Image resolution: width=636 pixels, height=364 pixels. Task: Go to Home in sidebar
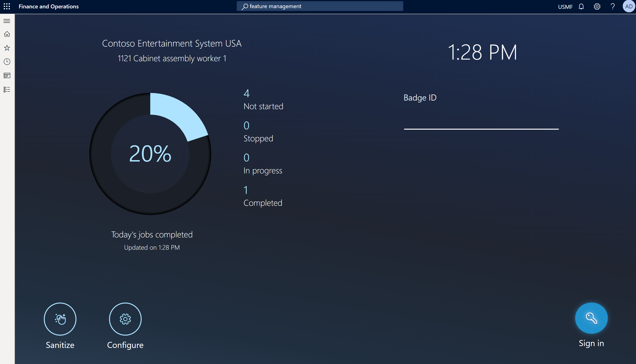tap(7, 34)
